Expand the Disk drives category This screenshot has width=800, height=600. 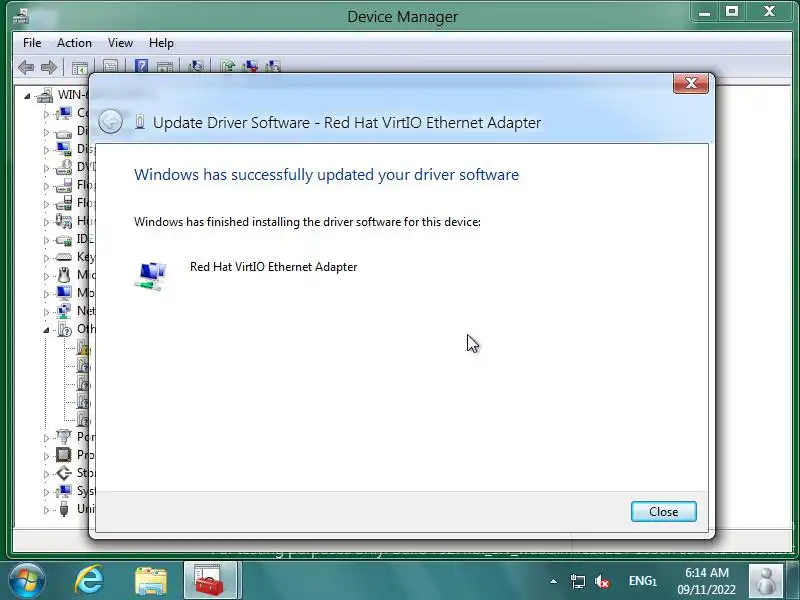(x=46, y=132)
